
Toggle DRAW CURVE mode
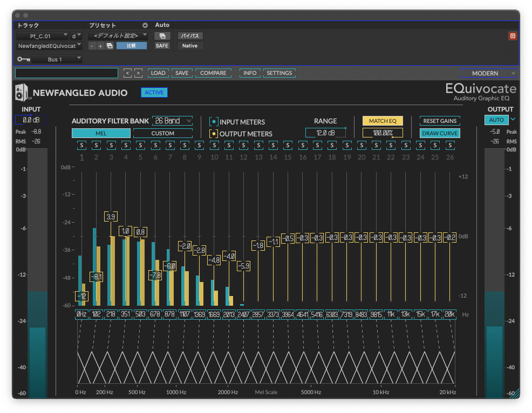(440, 133)
